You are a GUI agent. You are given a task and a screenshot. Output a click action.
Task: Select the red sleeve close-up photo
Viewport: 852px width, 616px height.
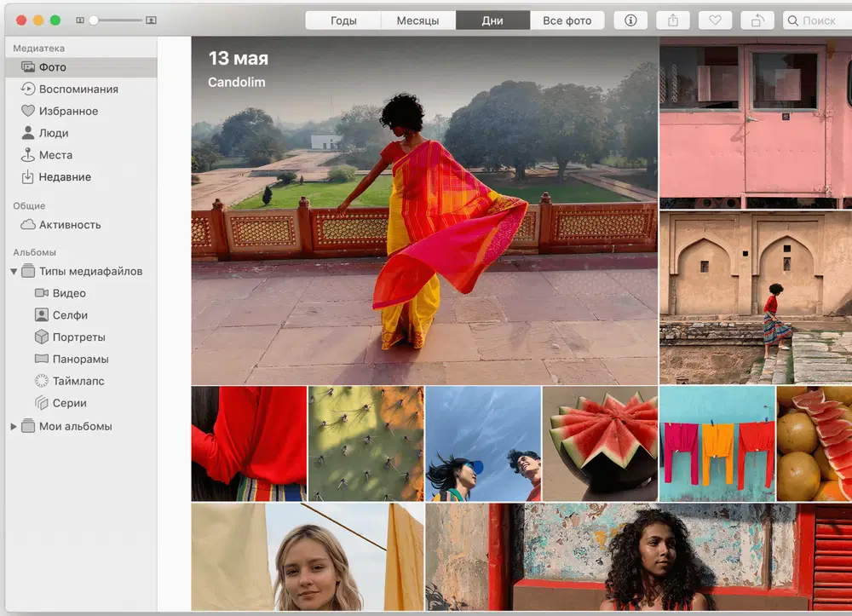[249, 443]
